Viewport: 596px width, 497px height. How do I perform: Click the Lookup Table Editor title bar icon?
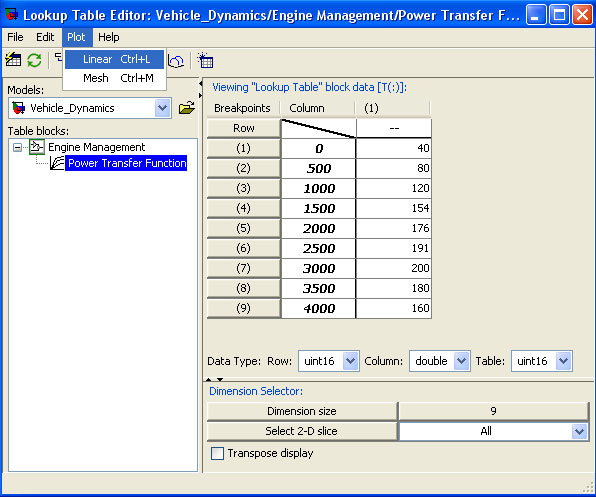pyautogui.click(x=11, y=15)
